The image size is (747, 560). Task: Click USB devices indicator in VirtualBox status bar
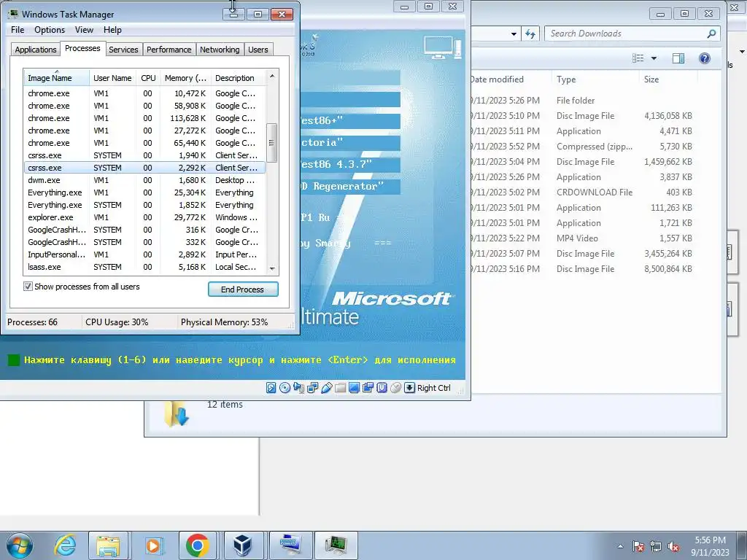pyautogui.click(x=326, y=388)
